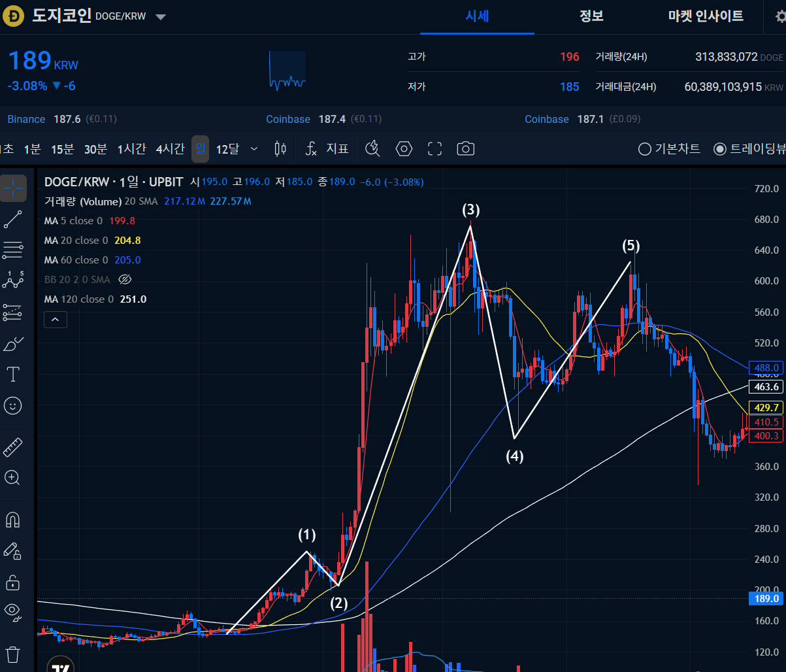This screenshot has height=672, width=786.
Task: Click the MA 60 close indicator label
Action: pyautogui.click(x=76, y=260)
